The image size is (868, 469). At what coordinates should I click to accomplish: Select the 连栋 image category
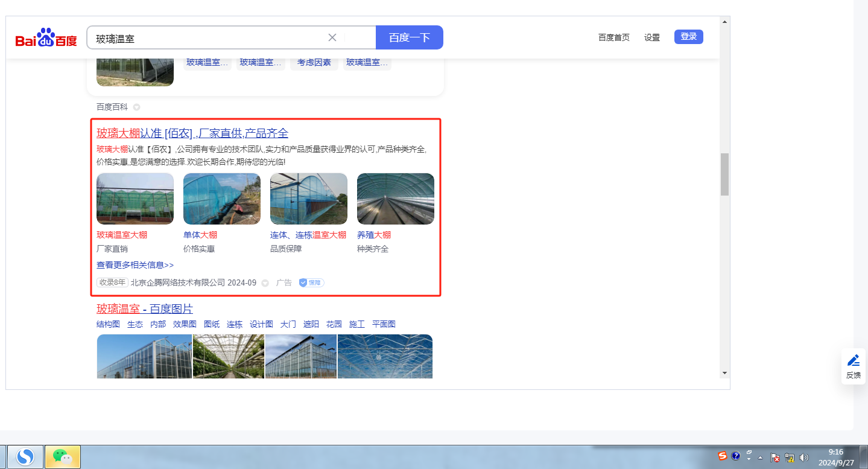[235, 324]
